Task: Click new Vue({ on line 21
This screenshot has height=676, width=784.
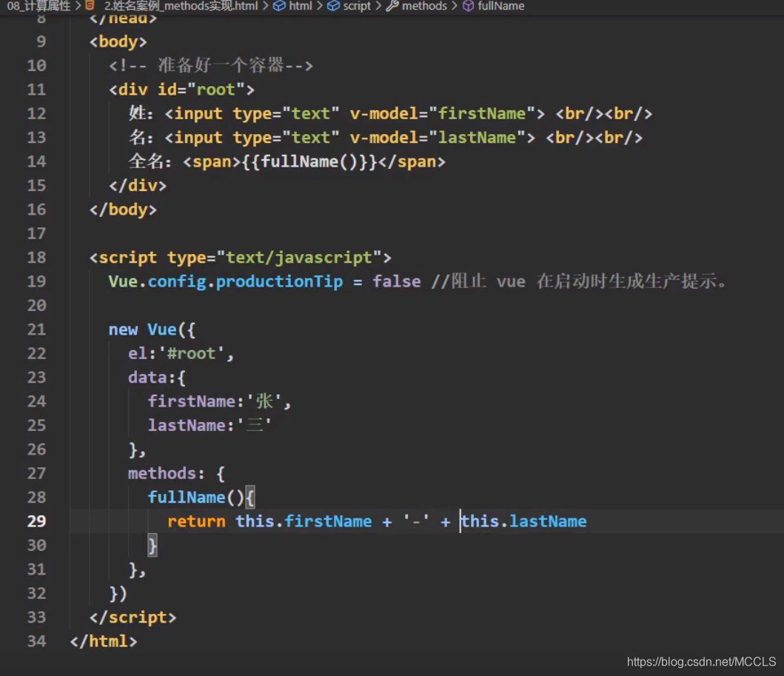Action: pyautogui.click(x=152, y=329)
